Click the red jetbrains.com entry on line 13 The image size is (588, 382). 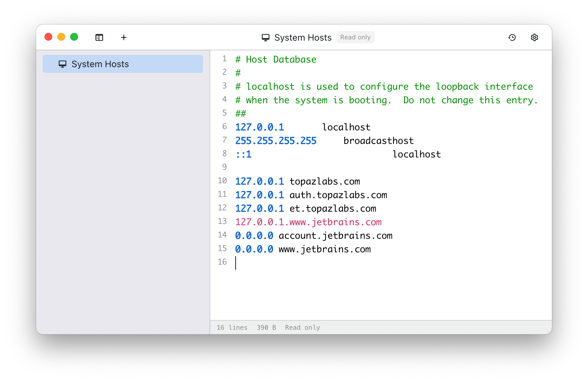pos(308,222)
